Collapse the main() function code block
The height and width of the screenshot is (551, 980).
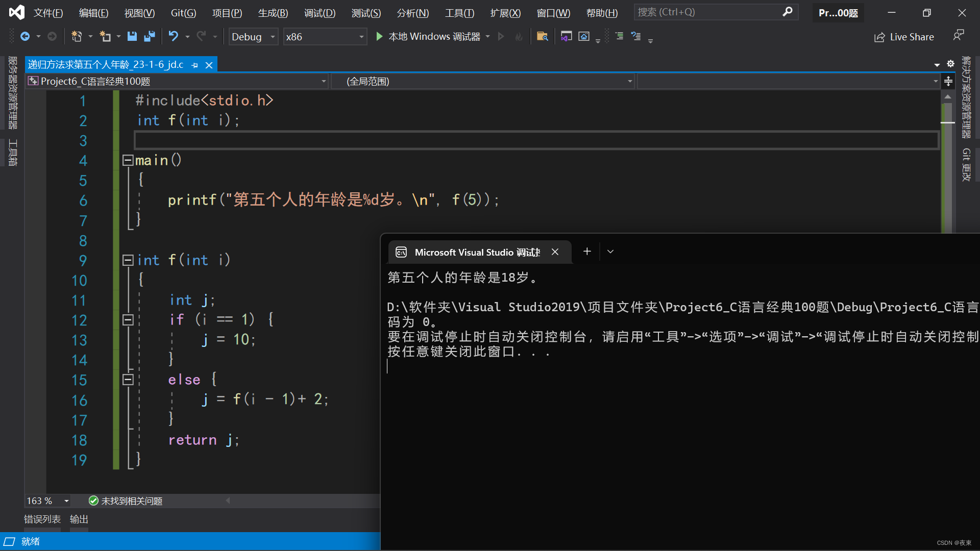pos(128,160)
